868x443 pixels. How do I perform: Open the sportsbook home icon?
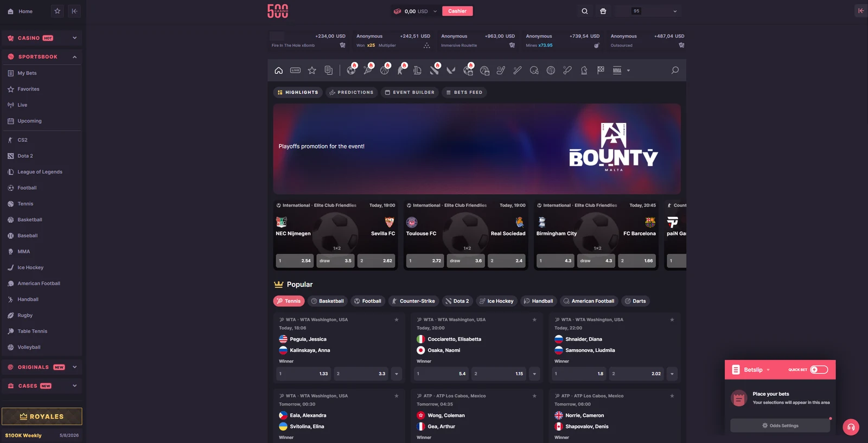tap(278, 70)
